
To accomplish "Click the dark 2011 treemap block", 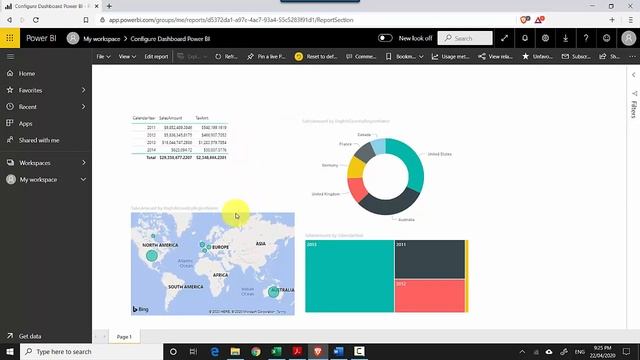I will coord(430,259).
